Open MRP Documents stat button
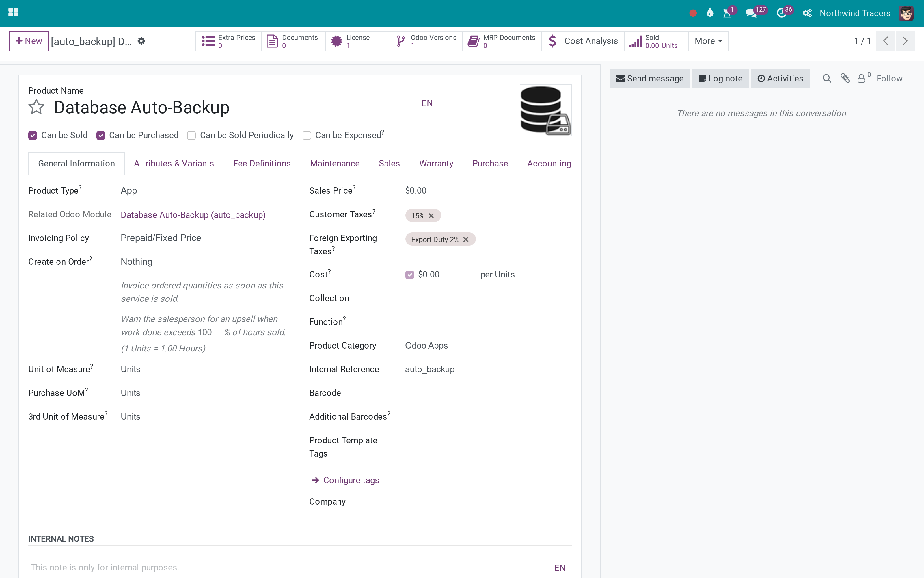 click(502, 41)
